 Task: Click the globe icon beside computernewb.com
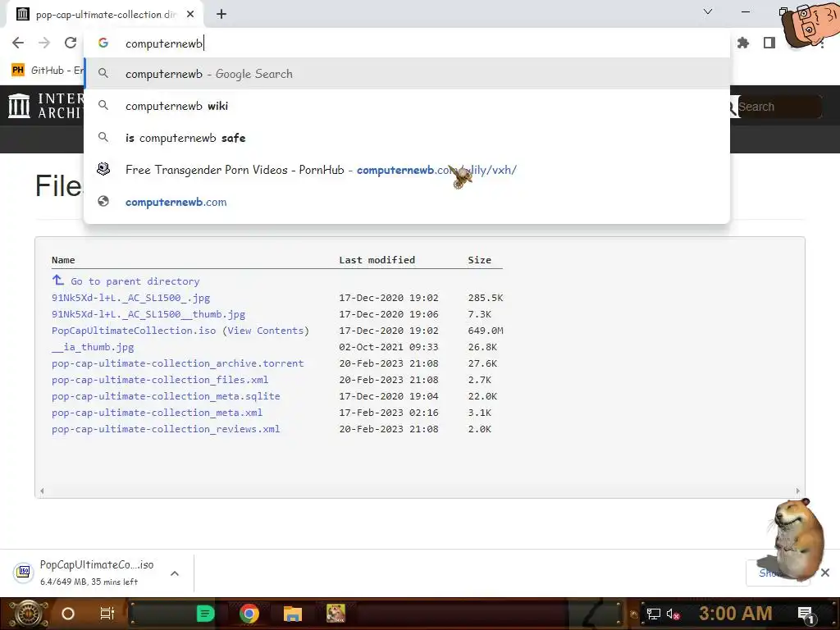(103, 202)
